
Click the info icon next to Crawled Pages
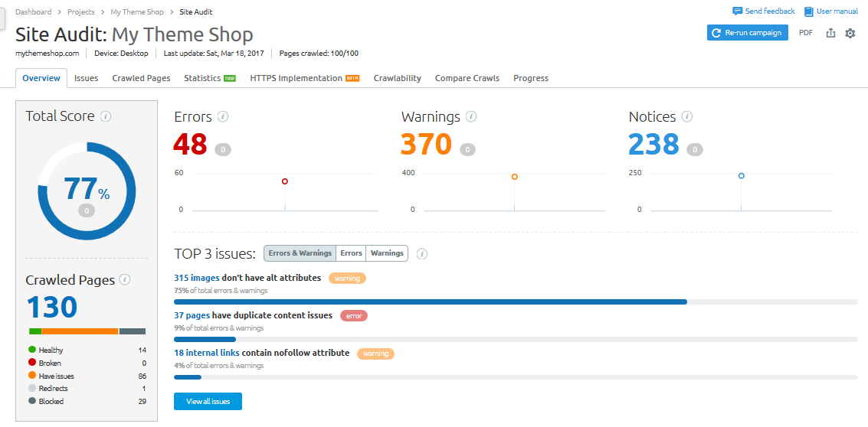[x=125, y=279]
